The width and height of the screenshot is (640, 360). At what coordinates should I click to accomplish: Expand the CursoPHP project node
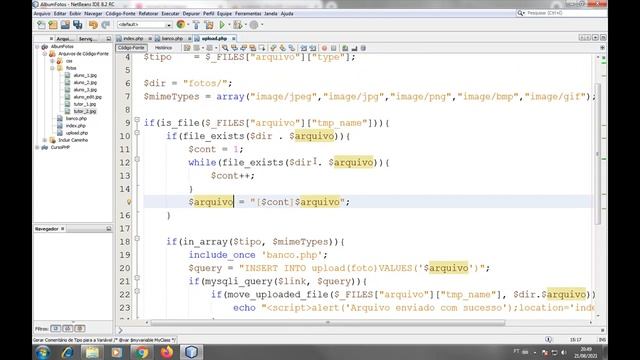click(38, 147)
